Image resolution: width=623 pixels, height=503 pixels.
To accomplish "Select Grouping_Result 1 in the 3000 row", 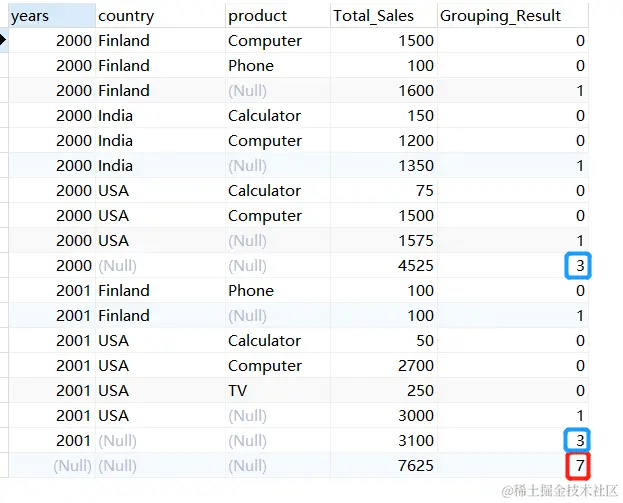I will (513, 416).
